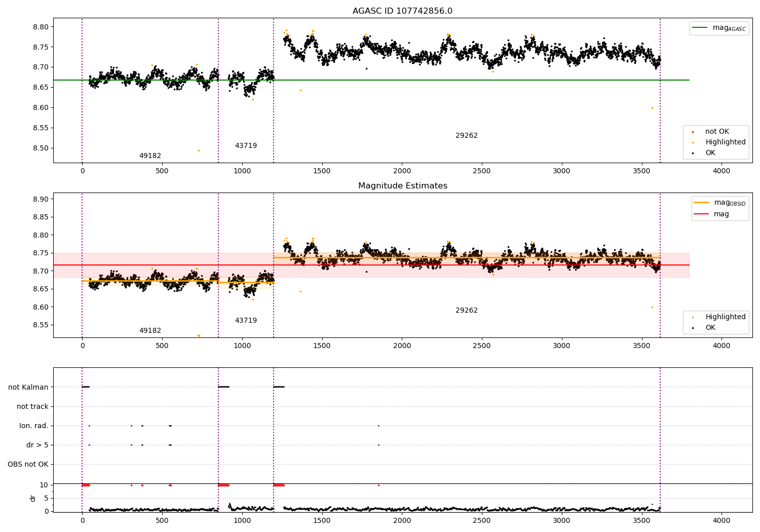760x532 pixels.
Task: Click obsid label 29262 in middle plot
Action: click(x=467, y=311)
